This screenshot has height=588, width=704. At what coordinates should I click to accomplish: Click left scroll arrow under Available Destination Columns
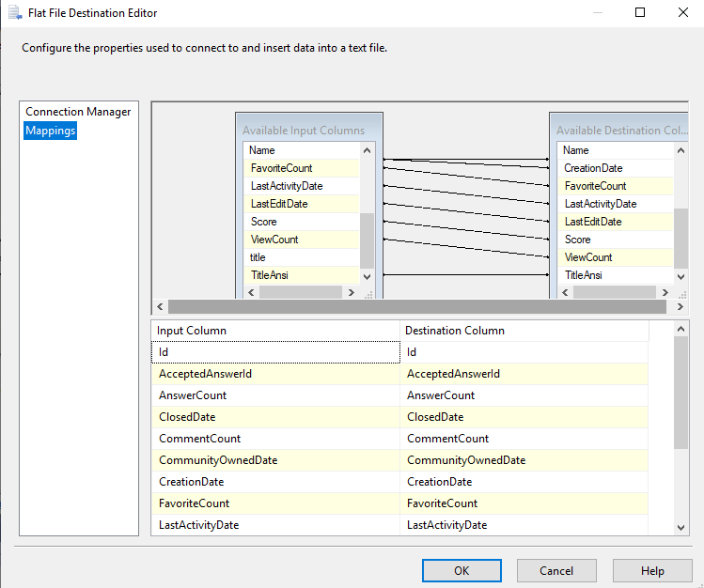564,293
